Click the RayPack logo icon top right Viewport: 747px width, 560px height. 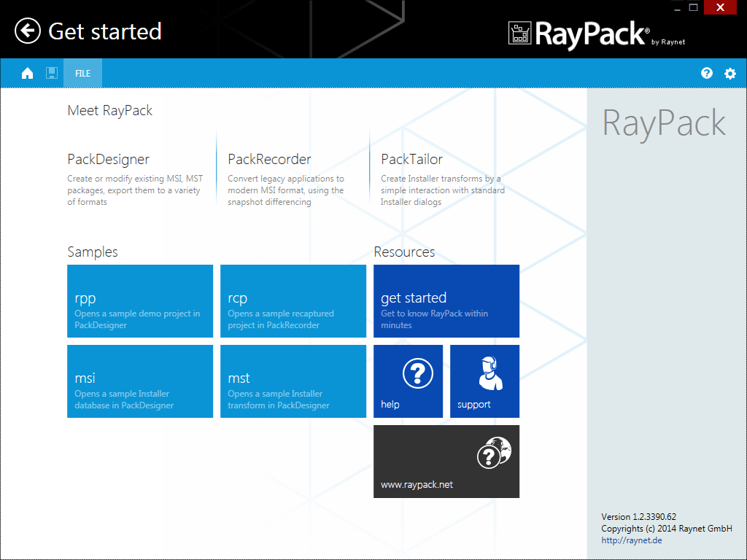point(519,34)
